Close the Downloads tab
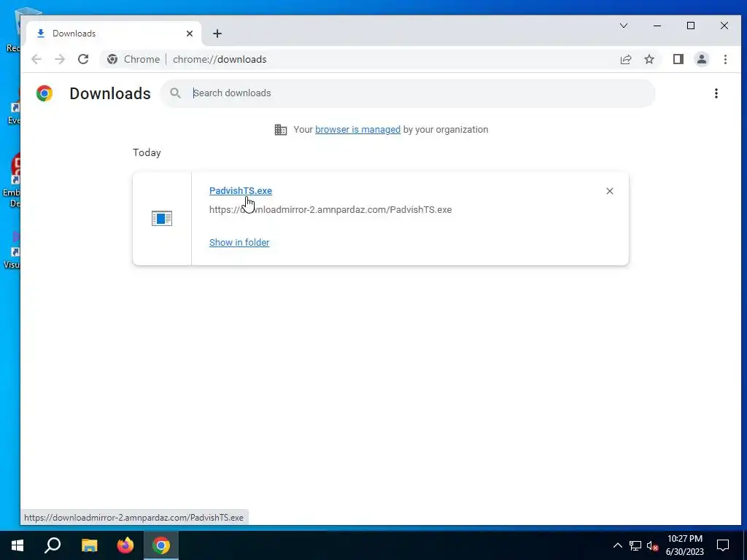The width and height of the screenshot is (747, 560). (x=190, y=34)
